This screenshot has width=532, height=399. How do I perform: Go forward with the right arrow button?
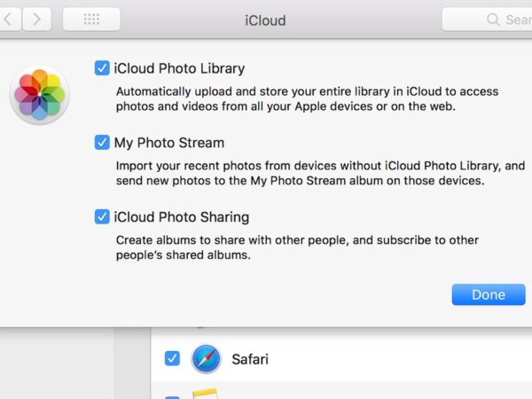(36, 19)
